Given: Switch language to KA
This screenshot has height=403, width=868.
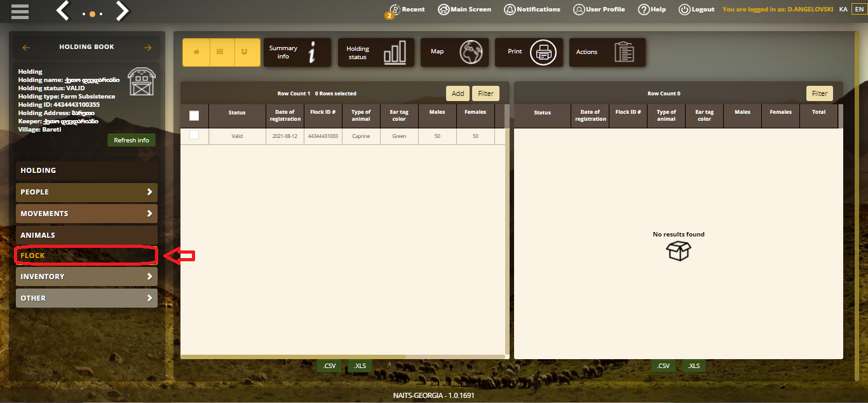Looking at the screenshot, I should click(843, 10).
